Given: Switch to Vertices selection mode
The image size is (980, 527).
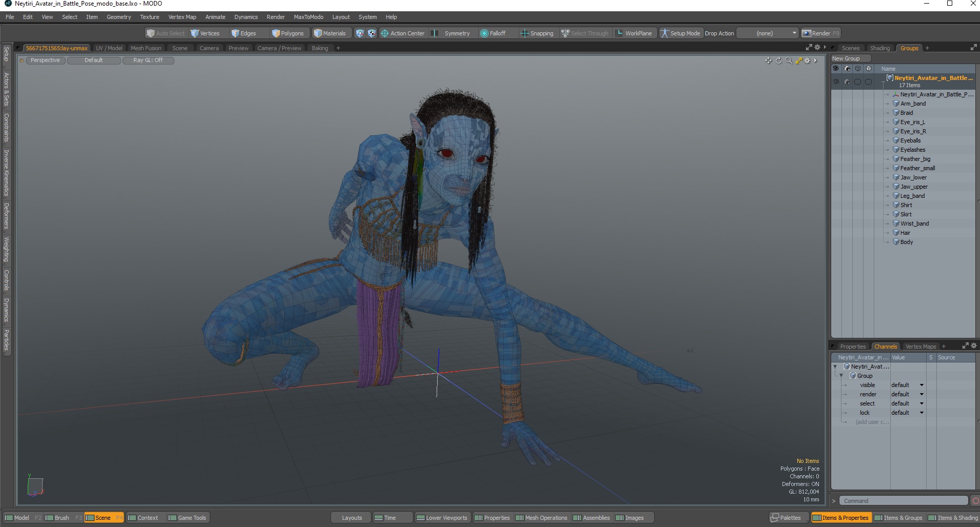Looking at the screenshot, I should point(205,33).
